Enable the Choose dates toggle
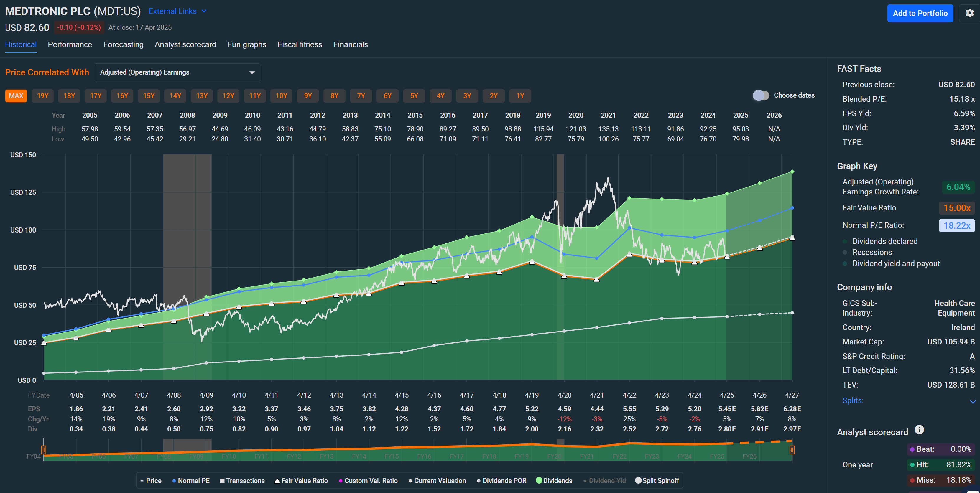The image size is (980, 493). (761, 95)
